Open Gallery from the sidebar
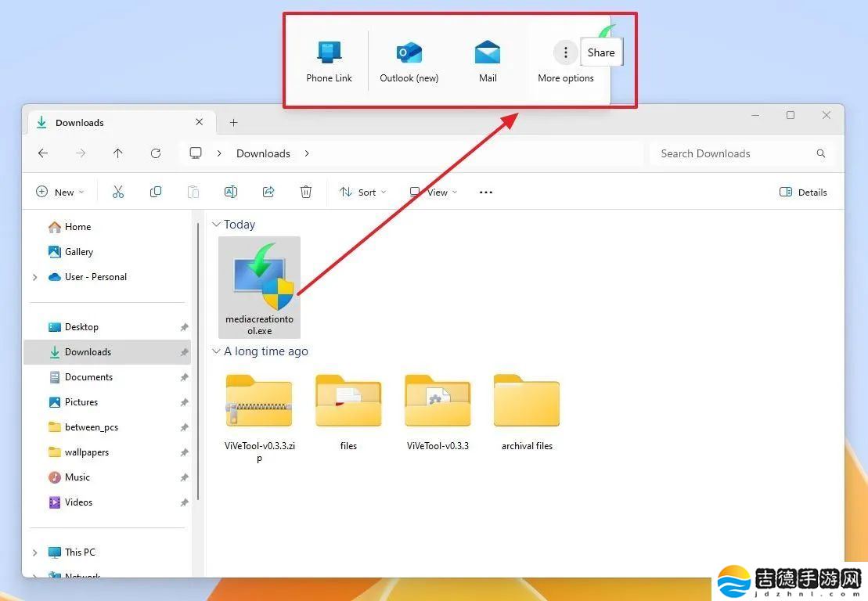This screenshot has height=601, width=868. pos(78,251)
